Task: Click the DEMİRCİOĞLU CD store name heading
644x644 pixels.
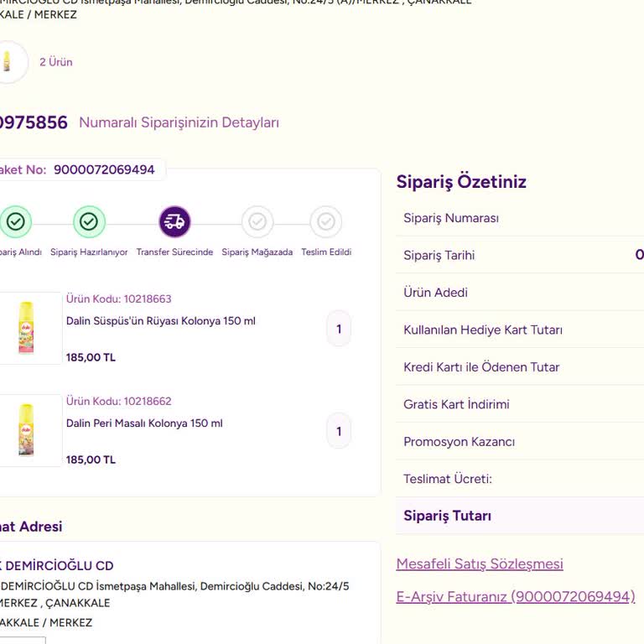Action: point(57,565)
